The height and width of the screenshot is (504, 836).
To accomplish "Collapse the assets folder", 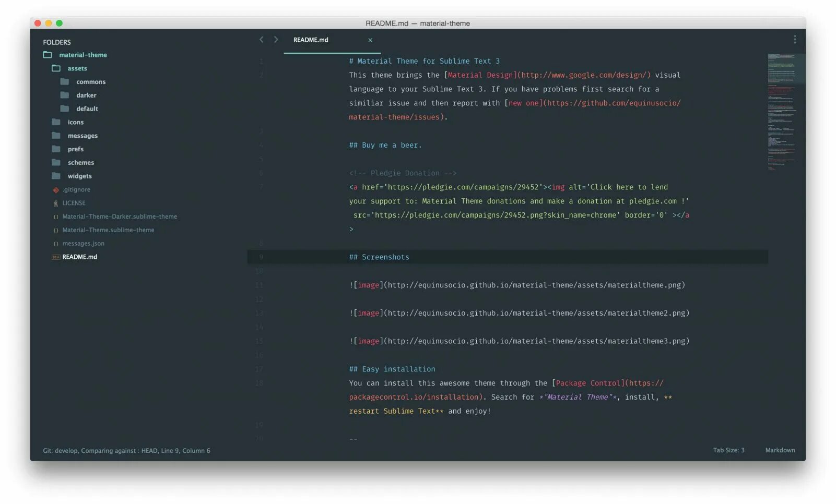I will [77, 68].
